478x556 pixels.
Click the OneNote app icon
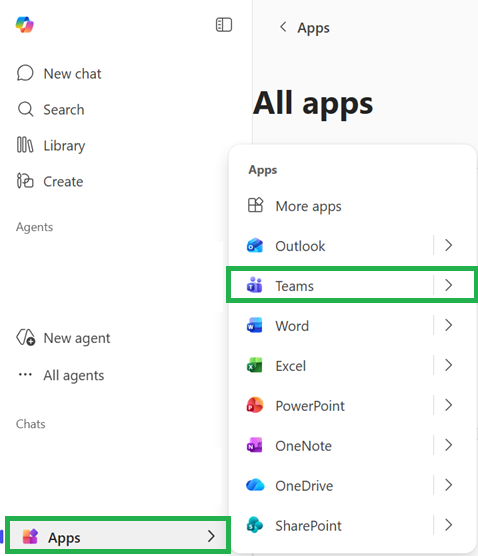(x=255, y=445)
